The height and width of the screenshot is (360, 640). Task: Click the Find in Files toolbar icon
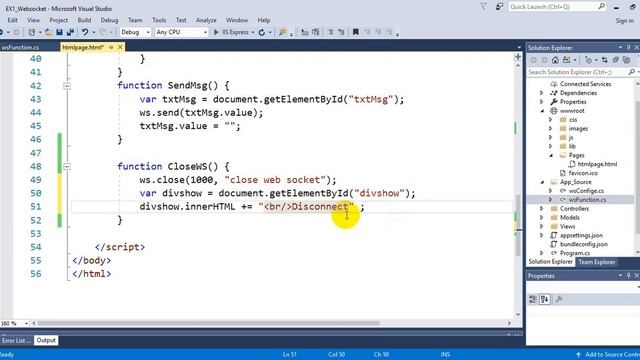282,32
